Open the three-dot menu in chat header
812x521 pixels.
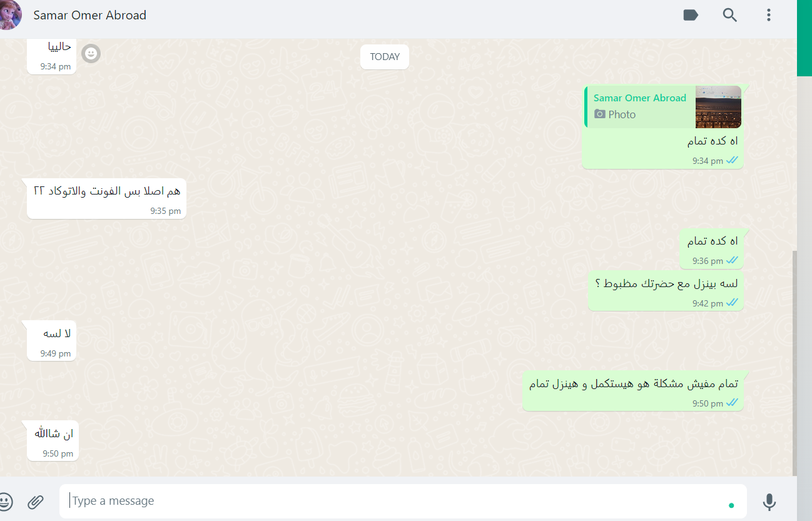[x=769, y=15]
